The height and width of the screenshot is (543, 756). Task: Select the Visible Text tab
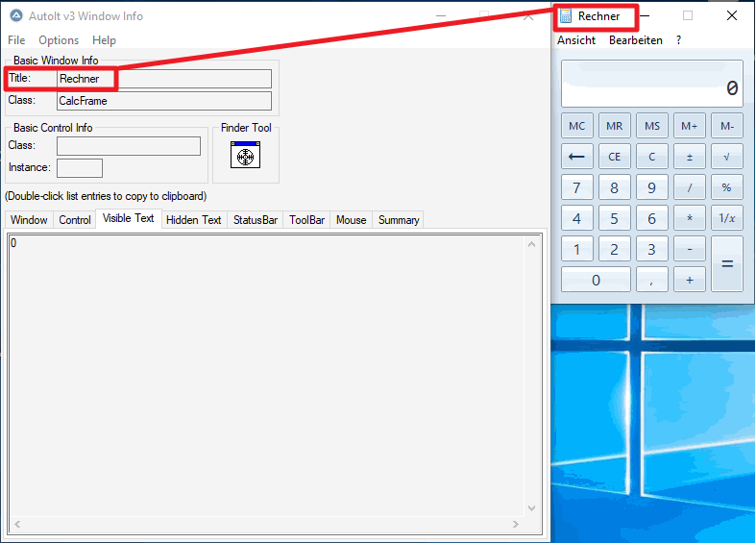tap(129, 218)
